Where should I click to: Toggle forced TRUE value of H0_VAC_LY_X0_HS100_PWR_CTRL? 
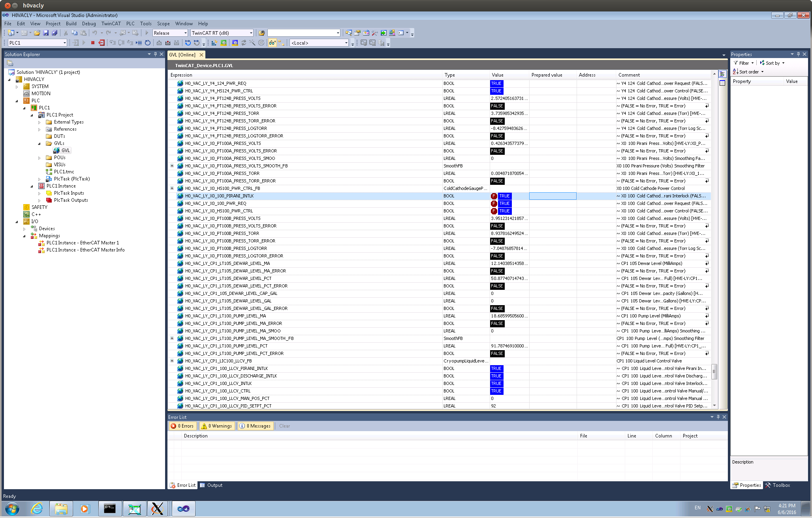tap(505, 211)
